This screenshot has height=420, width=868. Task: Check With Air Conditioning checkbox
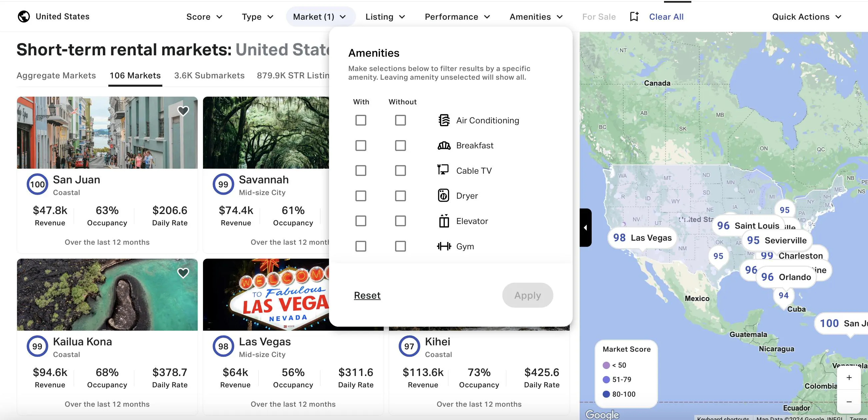361,120
